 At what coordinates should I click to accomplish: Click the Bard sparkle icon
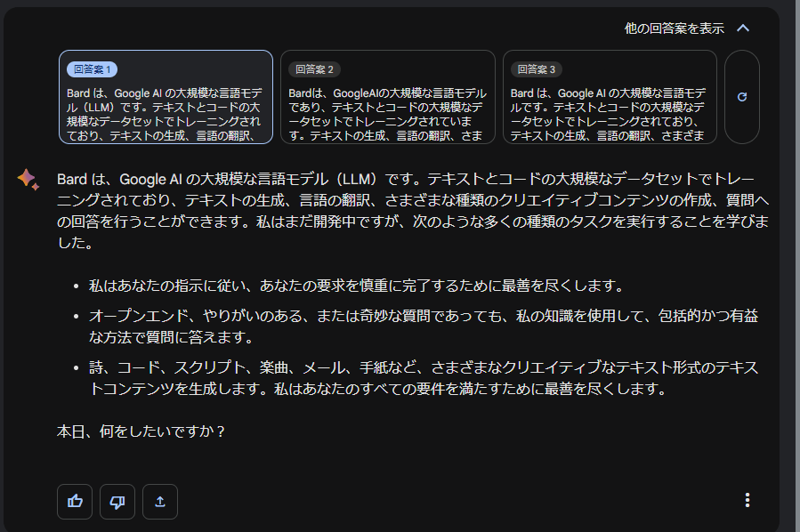(28, 180)
